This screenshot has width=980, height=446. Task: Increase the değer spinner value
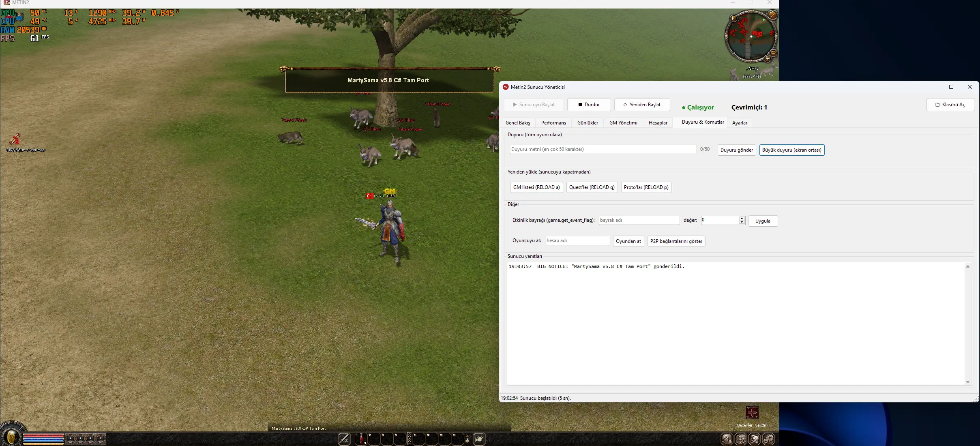click(742, 218)
